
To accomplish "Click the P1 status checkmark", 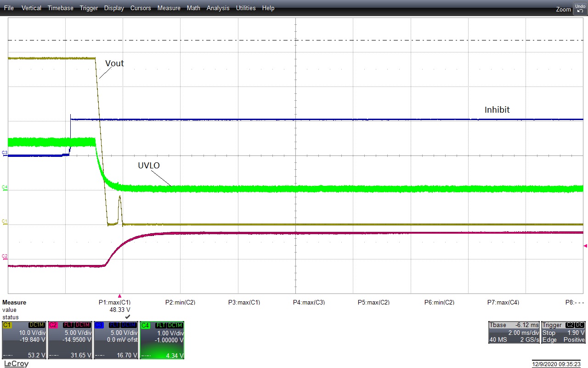I will [x=128, y=317].
